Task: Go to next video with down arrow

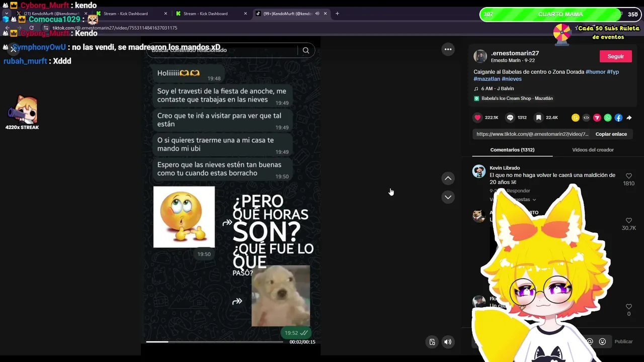Action: pyautogui.click(x=448, y=197)
